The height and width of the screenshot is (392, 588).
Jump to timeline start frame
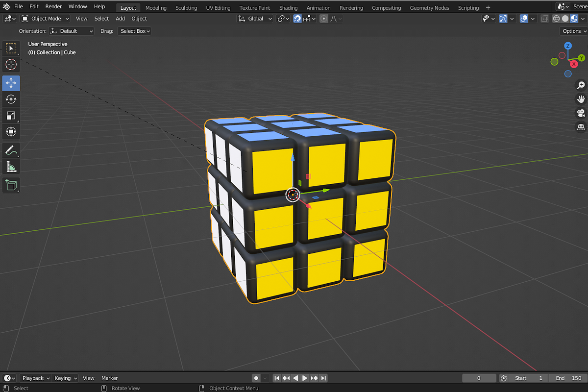coord(277,378)
